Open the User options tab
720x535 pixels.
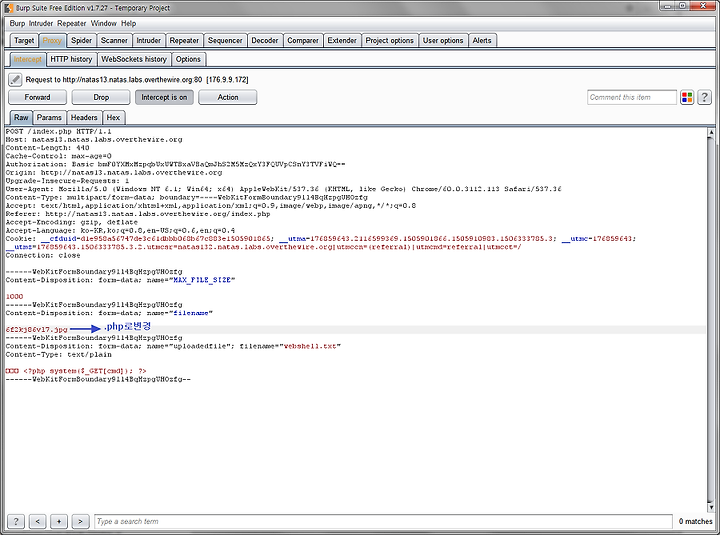(x=443, y=40)
